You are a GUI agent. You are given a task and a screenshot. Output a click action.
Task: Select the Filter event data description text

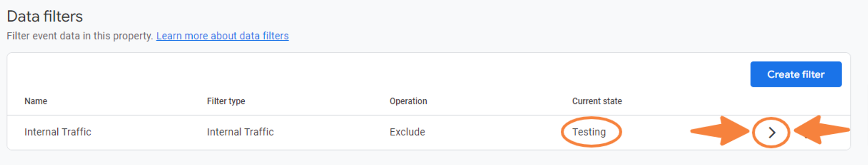coord(80,36)
